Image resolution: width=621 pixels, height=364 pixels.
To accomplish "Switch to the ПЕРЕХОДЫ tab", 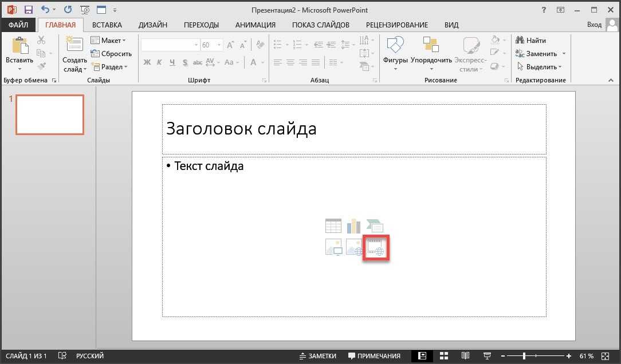I will click(x=201, y=25).
